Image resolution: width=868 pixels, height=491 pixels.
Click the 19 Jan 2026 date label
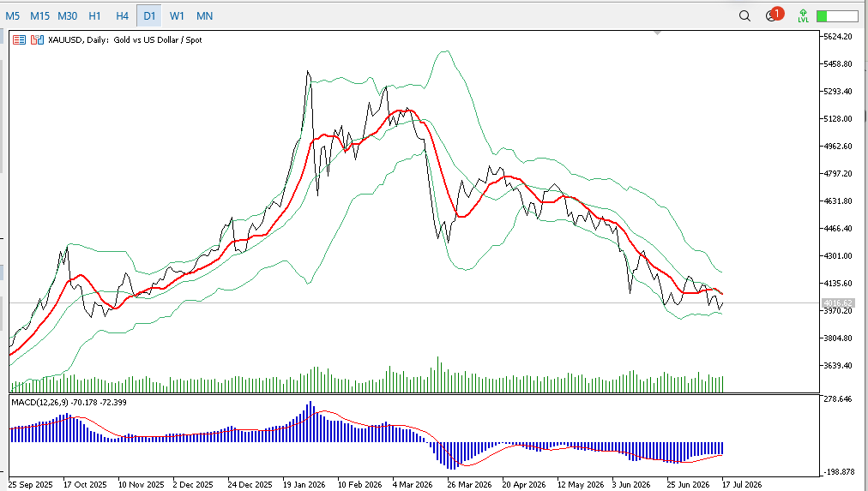[x=304, y=484]
